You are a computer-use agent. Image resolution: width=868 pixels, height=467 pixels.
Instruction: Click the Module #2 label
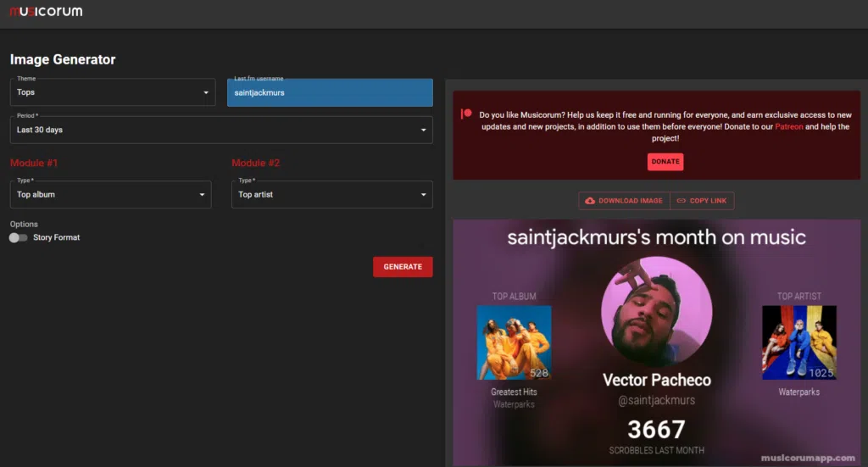point(256,163)
